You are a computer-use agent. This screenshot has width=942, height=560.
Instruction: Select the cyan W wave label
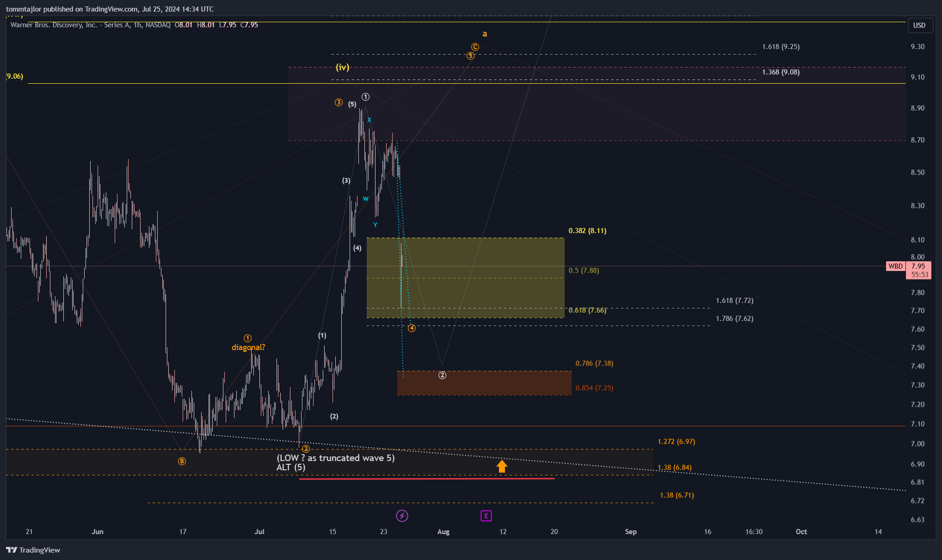coord(365,199)
